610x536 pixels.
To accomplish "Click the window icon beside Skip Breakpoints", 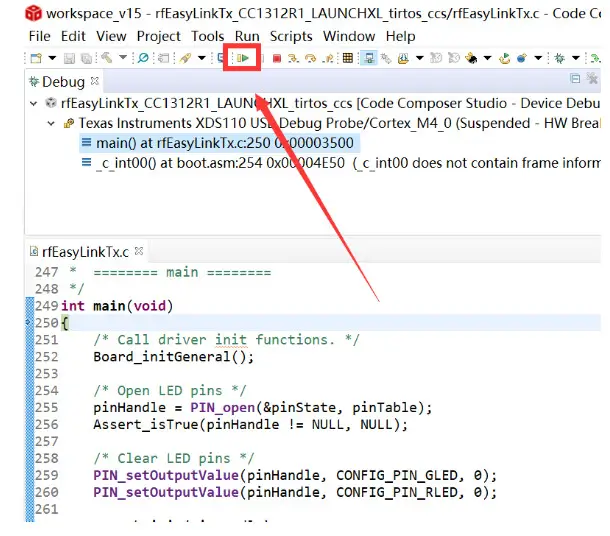I will 164,59.
